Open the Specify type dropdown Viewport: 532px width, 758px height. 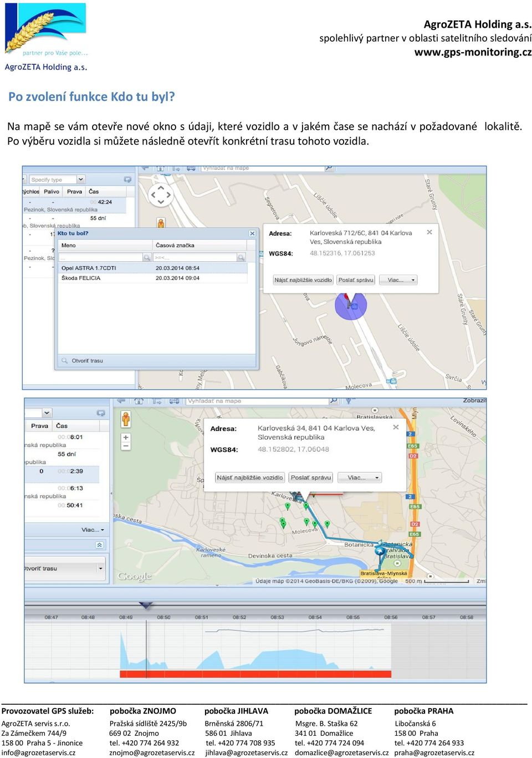pyautogui.click(x=81, y=180)
